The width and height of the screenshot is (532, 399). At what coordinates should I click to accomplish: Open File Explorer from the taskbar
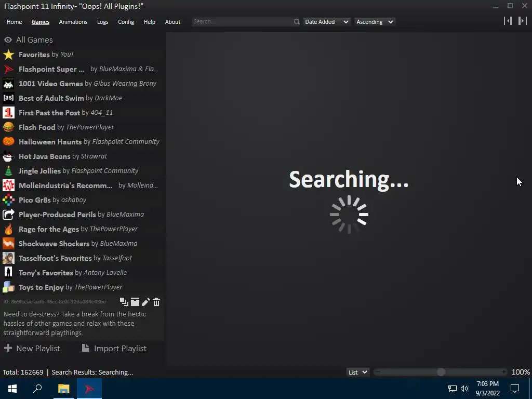pos(63,389)
